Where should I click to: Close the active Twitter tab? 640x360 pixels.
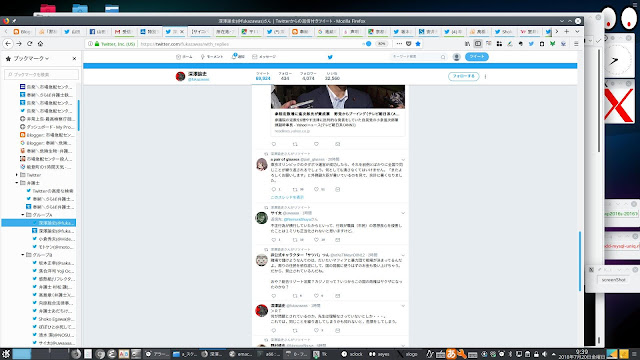[182, 31]
